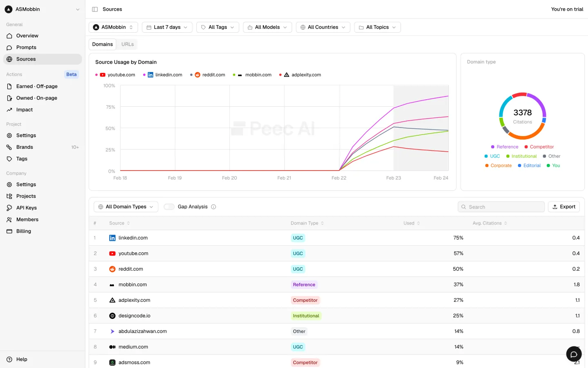The width and height of the screenshot is (588, 368).
Task: Open the All Tags filter dropdown
Action: click(x=218, y=27)
